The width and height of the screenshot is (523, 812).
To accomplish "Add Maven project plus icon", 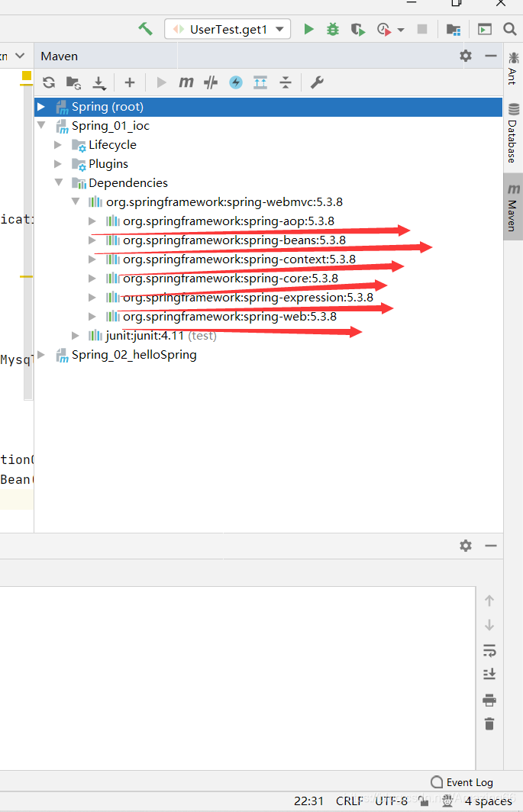I will (x=130, y=82).
